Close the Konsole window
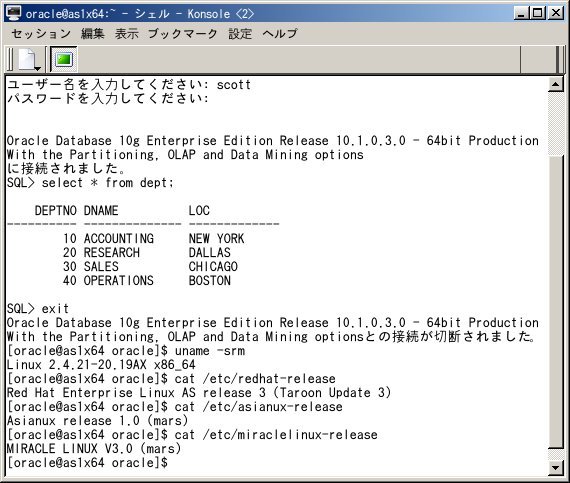570x483 pixels. [555, 13]
